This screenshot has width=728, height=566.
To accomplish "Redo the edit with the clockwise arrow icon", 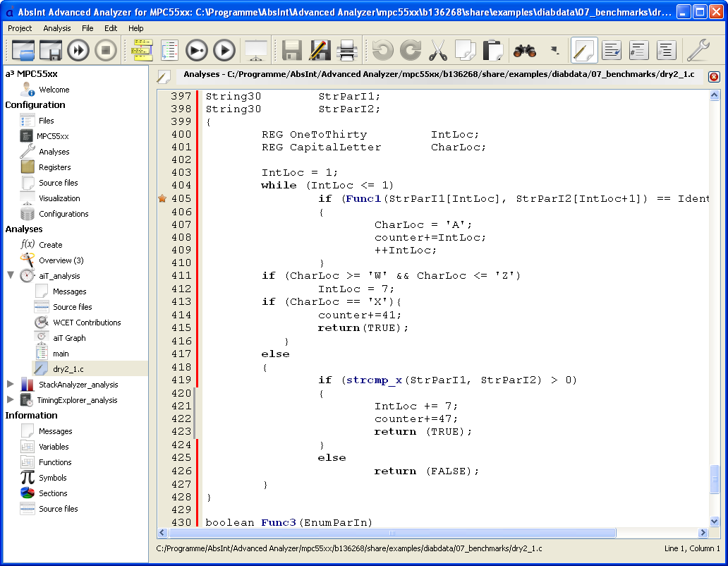I will point(411,50).
